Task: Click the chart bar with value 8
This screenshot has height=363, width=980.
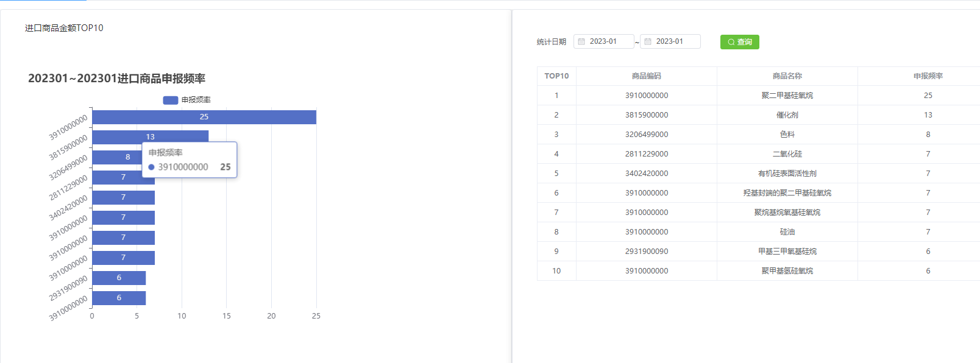Action: click(x=117, y=157)
